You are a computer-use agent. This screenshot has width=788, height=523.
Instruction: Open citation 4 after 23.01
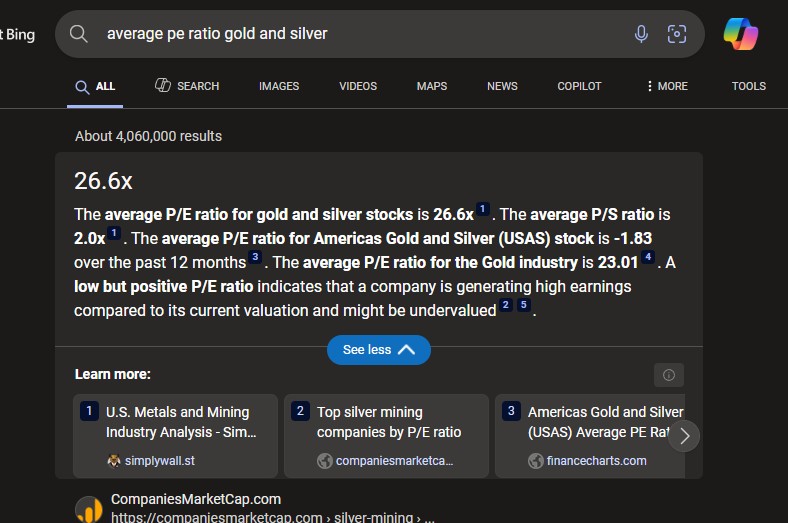coord(648,257)
